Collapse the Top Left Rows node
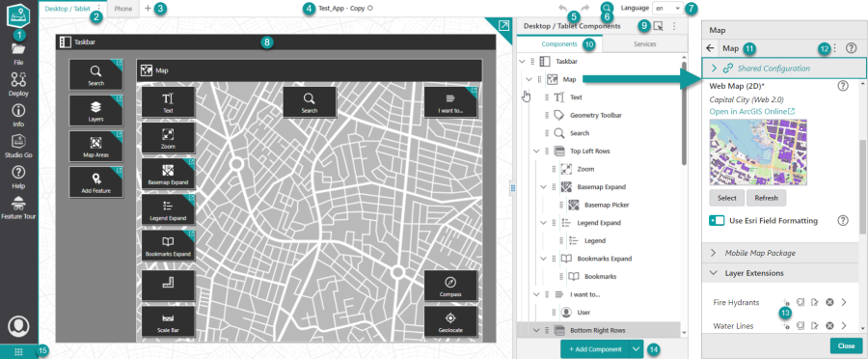868x359 pixels. (x=535, y=151)
